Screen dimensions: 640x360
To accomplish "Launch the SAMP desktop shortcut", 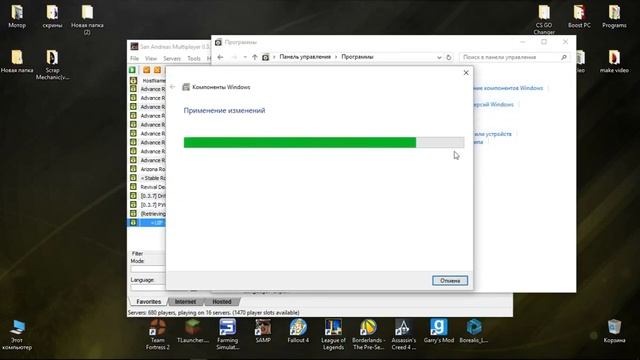I will point(263,331).
